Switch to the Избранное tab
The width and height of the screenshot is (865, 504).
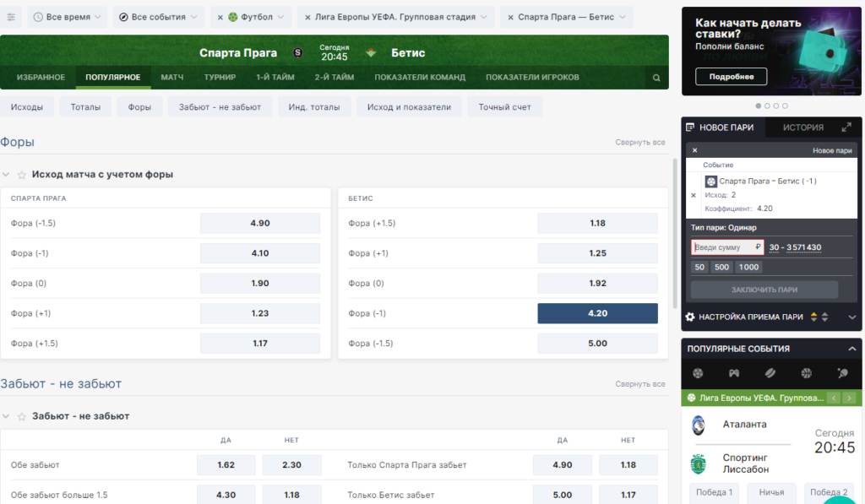[x=41, y=77]
